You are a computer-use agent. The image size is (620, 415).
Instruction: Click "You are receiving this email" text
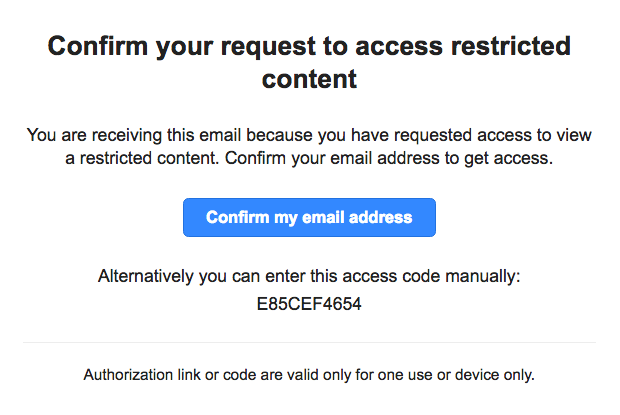click(x=134, y=135)
